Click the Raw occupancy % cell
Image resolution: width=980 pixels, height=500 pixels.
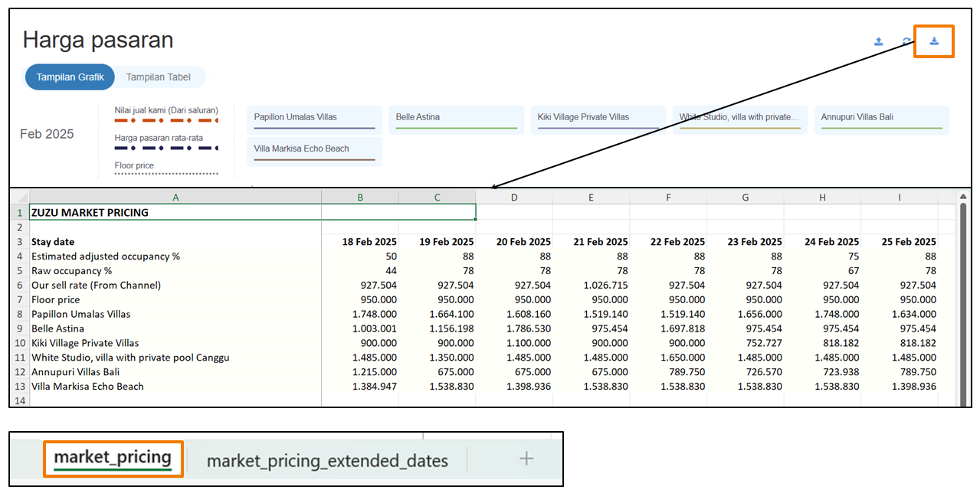(175, 271)
